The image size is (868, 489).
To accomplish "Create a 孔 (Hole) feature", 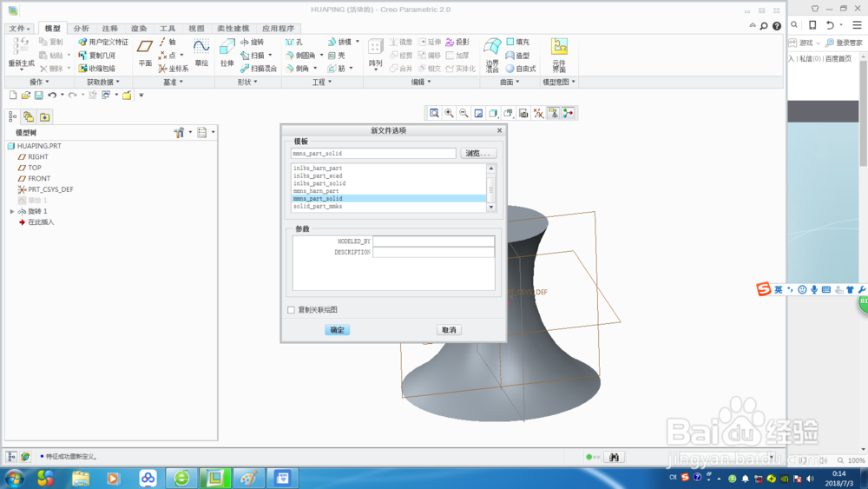I will click(294, 42).
